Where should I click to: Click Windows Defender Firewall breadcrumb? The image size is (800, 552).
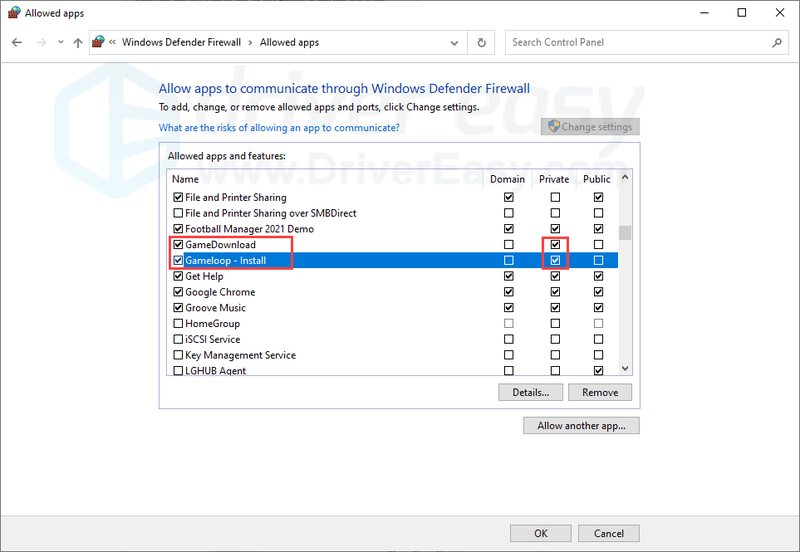[x=181, y=42]
